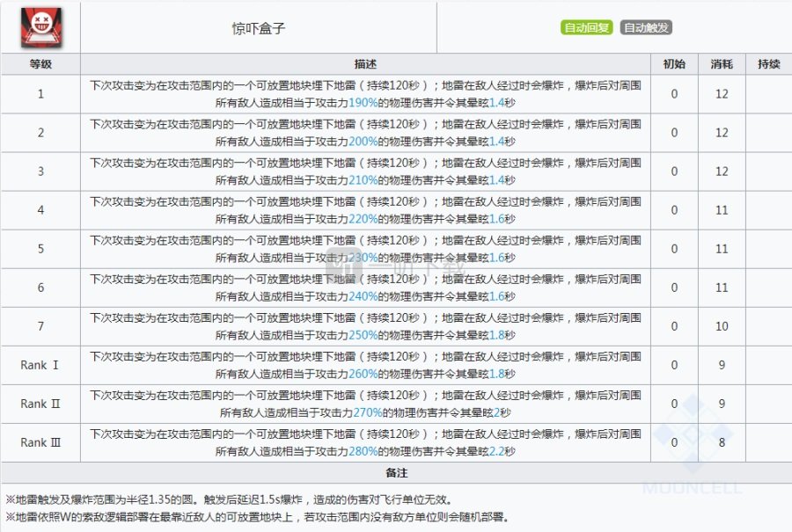Image resolution: width=792 pixels, height=532 pixels.
Task: Click the 等级 column header
Action: tap(40, 64)
